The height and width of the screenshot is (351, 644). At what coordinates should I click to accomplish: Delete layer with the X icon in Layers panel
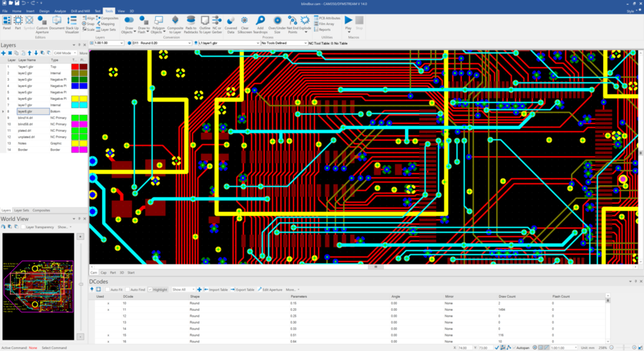10,53
